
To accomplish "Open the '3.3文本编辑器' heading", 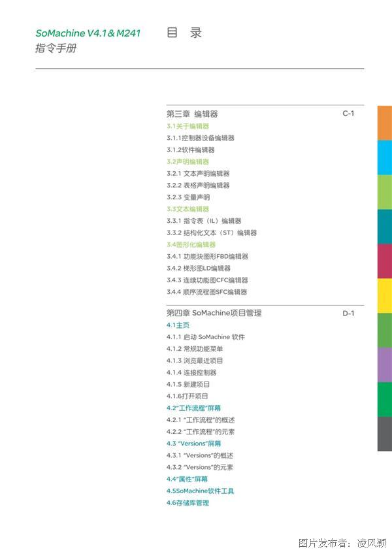I will click(x=188, y=209).
